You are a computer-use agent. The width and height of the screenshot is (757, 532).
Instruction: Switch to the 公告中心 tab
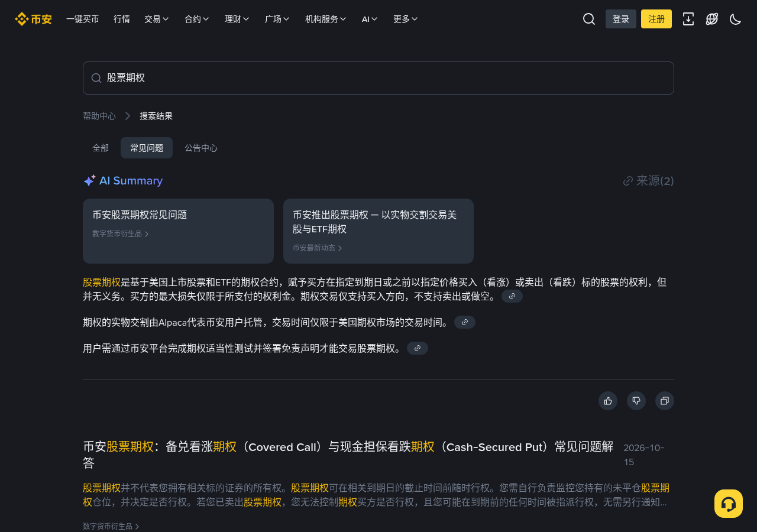pos(201,148)
